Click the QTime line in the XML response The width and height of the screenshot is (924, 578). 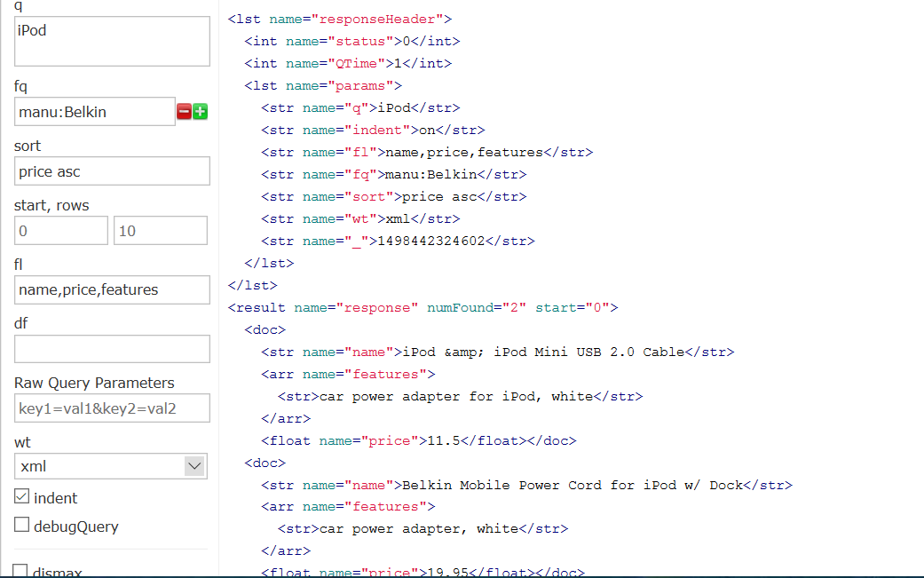pos(348,63)
